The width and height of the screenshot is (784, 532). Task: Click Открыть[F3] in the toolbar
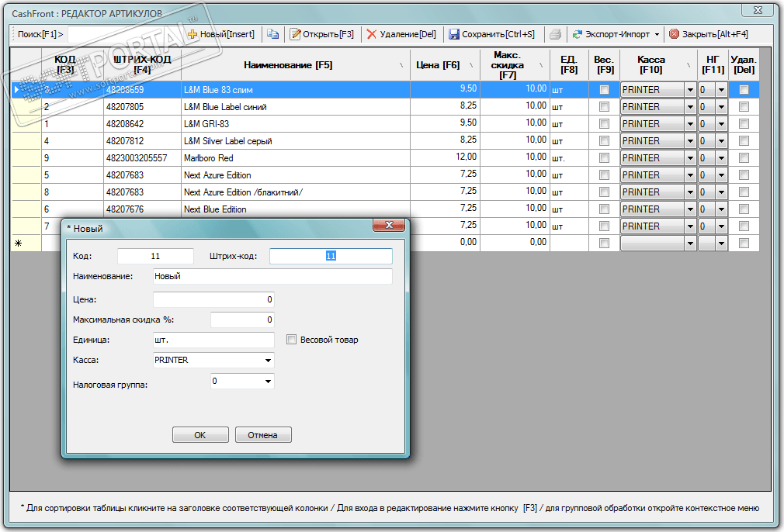point(322,34)
